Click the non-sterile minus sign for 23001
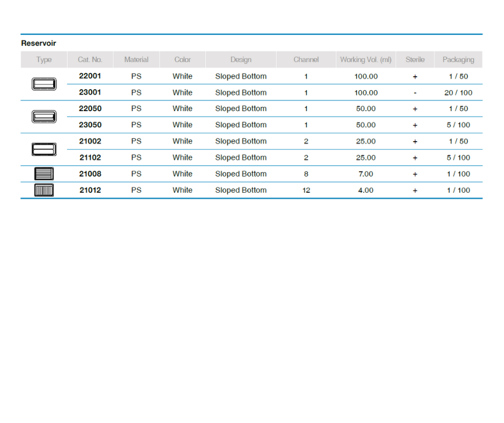 (415, 93)
